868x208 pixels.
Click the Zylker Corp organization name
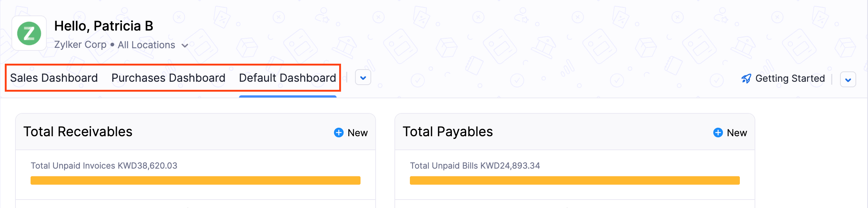pos(80,45)
